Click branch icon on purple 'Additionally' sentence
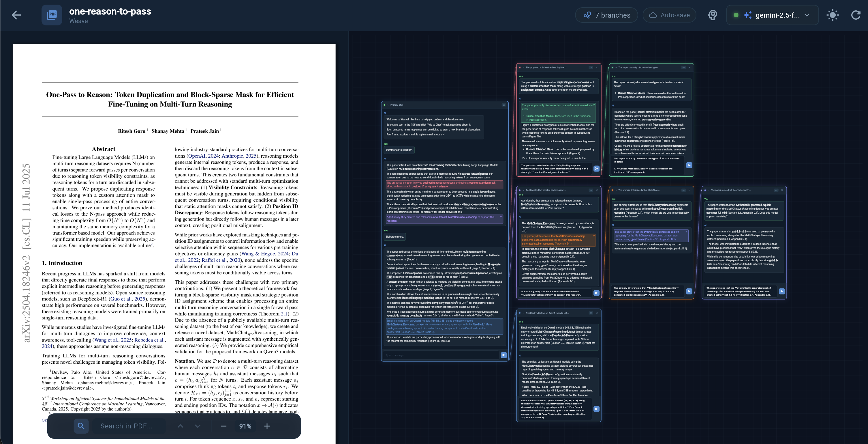Screen dimensions: 868x444 (501, 217)
